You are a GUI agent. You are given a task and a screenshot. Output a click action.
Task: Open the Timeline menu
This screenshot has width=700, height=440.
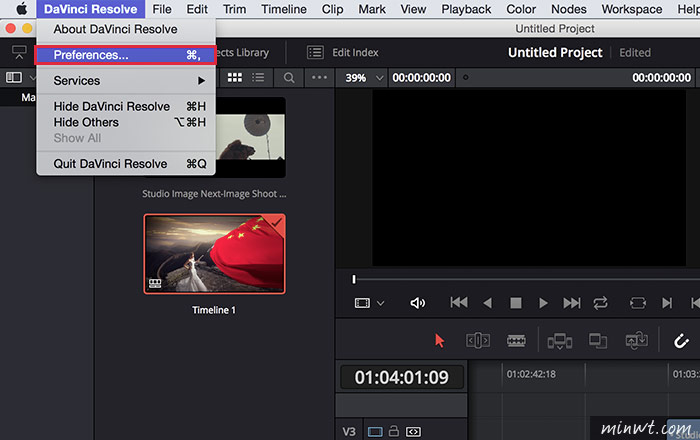coord(284,9)
